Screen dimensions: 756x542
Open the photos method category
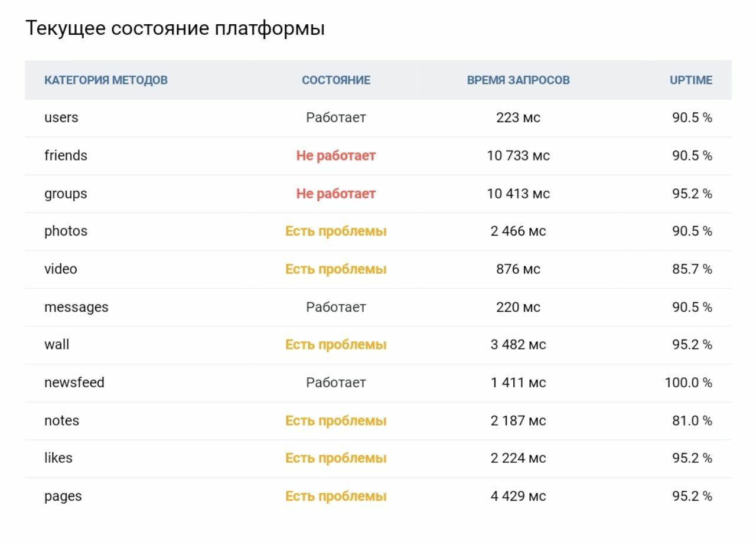pos(66,231)
